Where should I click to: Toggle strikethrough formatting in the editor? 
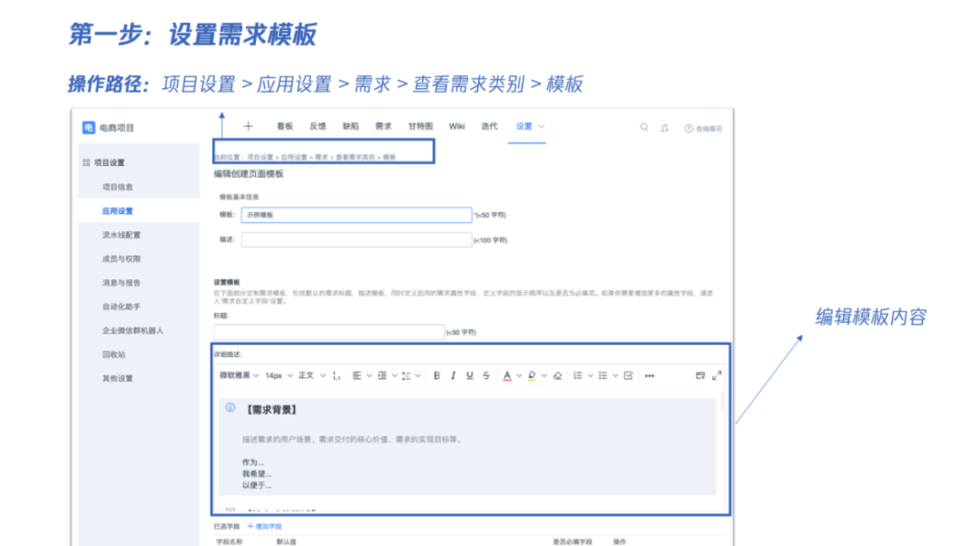point(485,375)
